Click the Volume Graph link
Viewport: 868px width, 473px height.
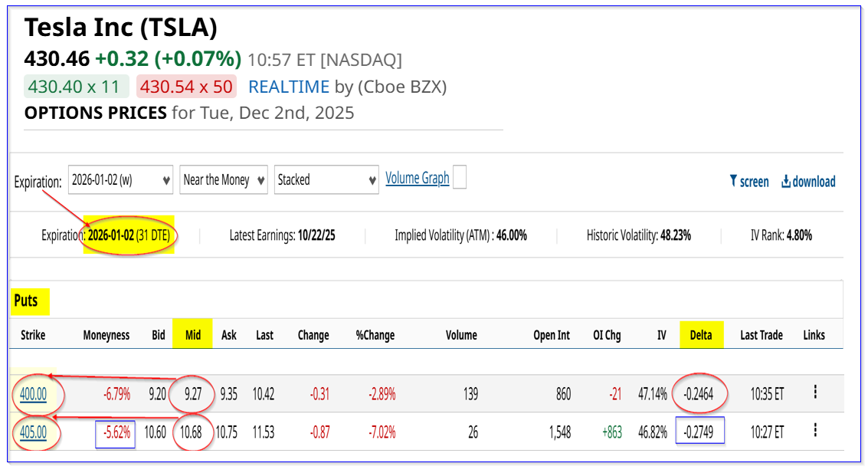tap(417, 178)
